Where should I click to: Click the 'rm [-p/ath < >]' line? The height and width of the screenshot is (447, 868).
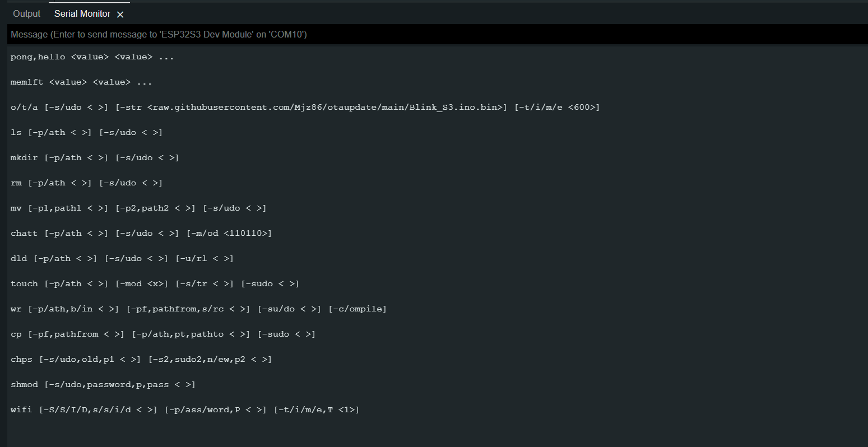[x=87, y=183]
